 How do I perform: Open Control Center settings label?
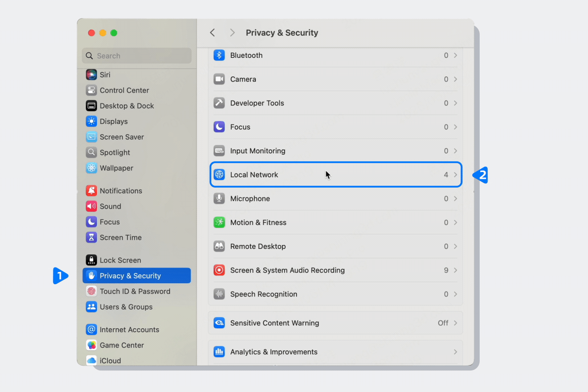click(124, 90)
